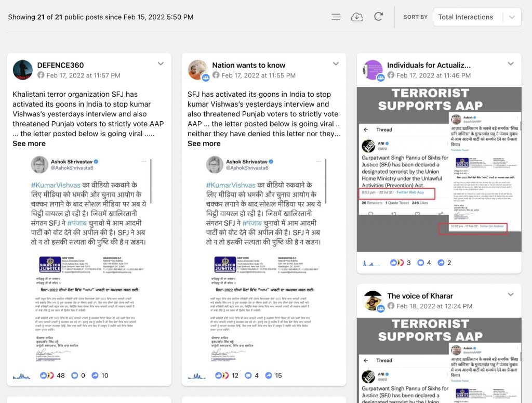
Task: Open The voice of Kharar group avatar
Action: [373, 301]
